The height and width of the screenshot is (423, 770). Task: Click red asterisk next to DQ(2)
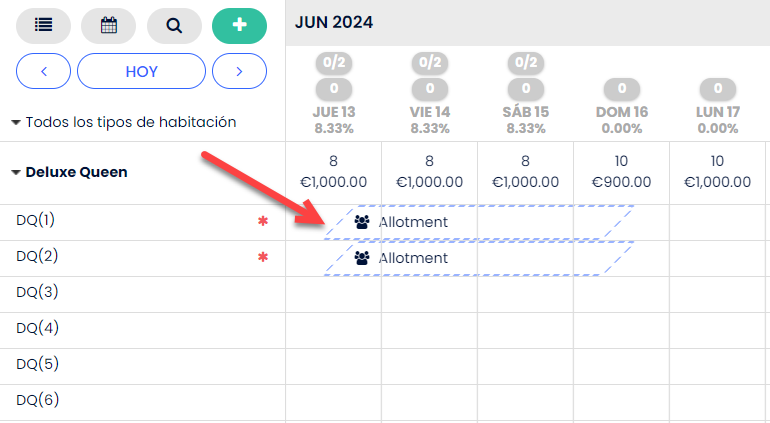(x=263, y=257)
